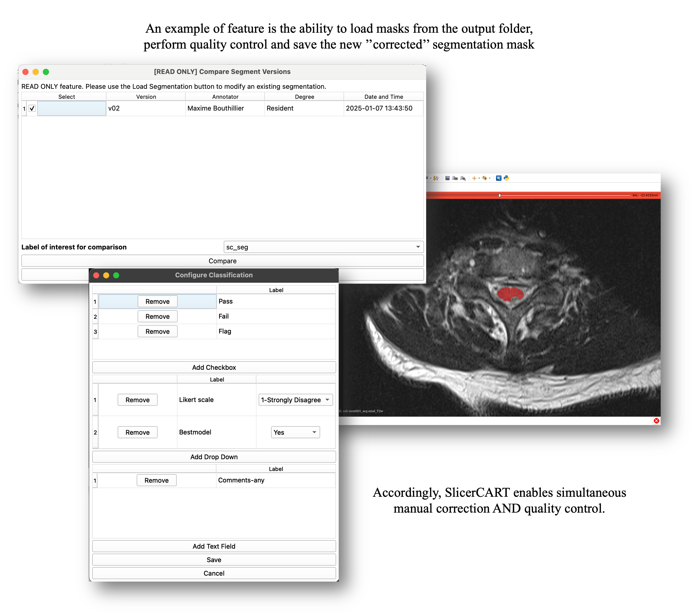Click the scene view snapshot icon

point(455,178)
